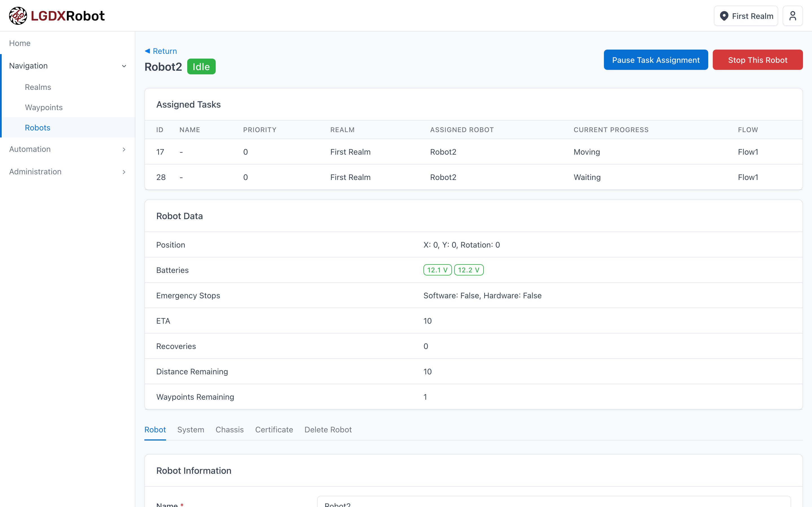Open the Delete Robot tab
Screen dimensions: 812x507
point(328,430)
